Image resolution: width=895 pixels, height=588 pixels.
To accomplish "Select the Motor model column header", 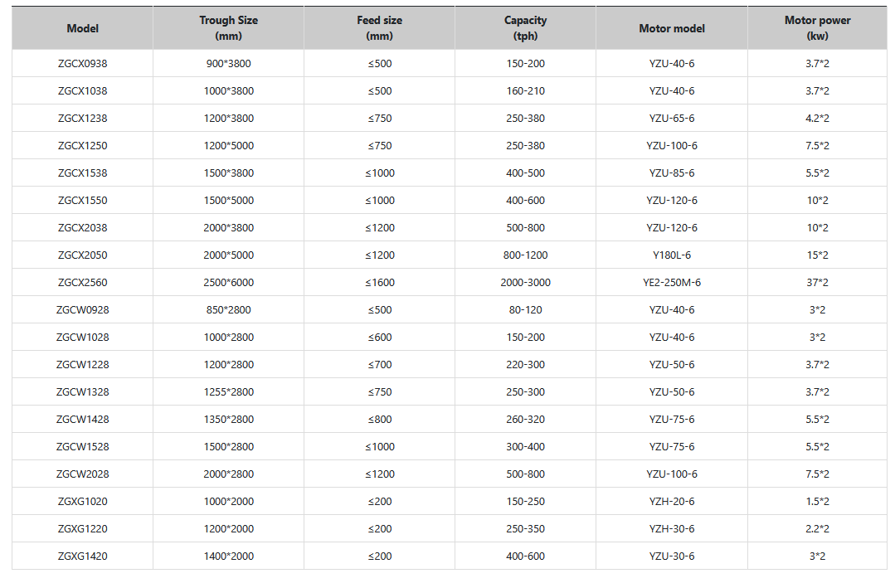I will pyautogui.click(x=672, y=28).
